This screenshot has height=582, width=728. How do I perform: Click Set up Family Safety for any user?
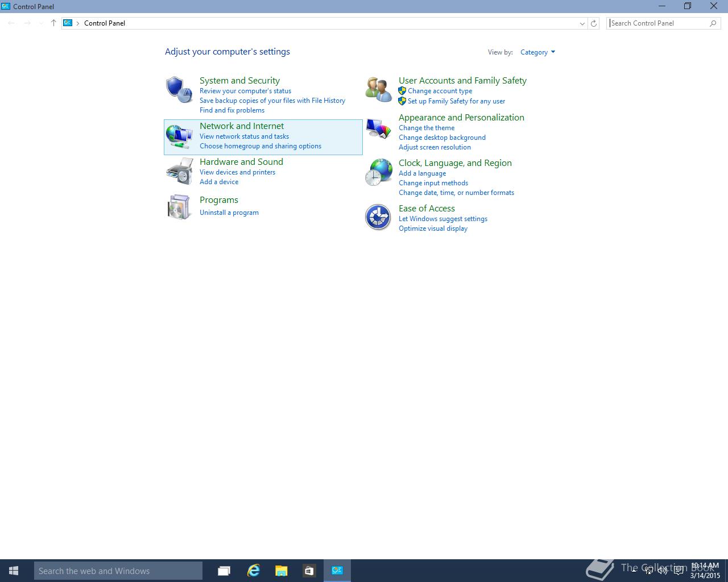tap(456, 101)
